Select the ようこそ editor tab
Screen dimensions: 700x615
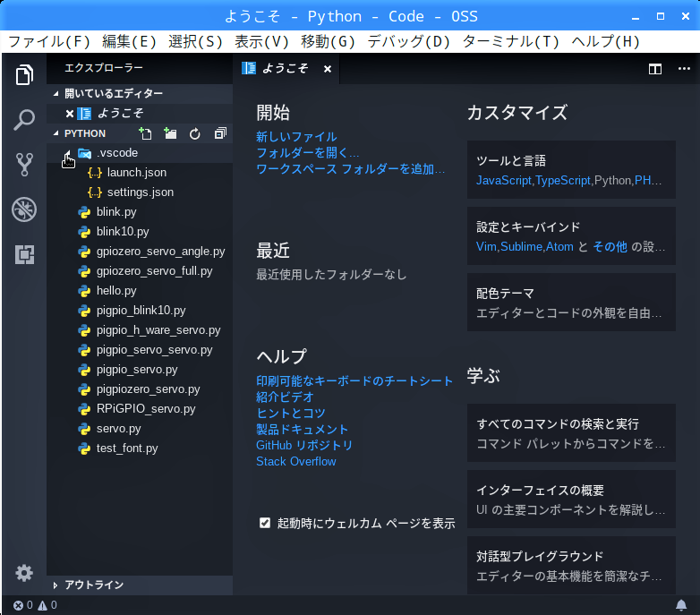[x=286, y=69]
